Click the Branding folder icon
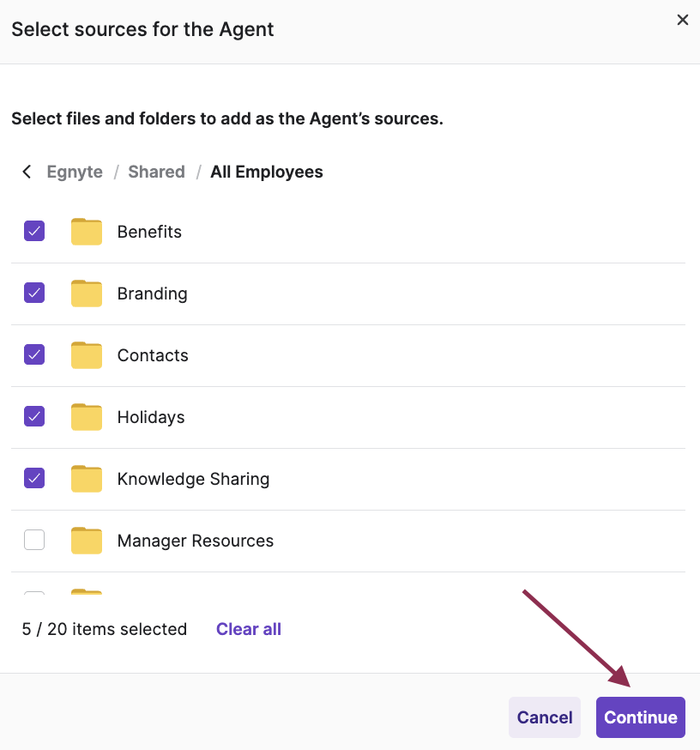This screenshot has height=750, width=700. pos(86,293)
